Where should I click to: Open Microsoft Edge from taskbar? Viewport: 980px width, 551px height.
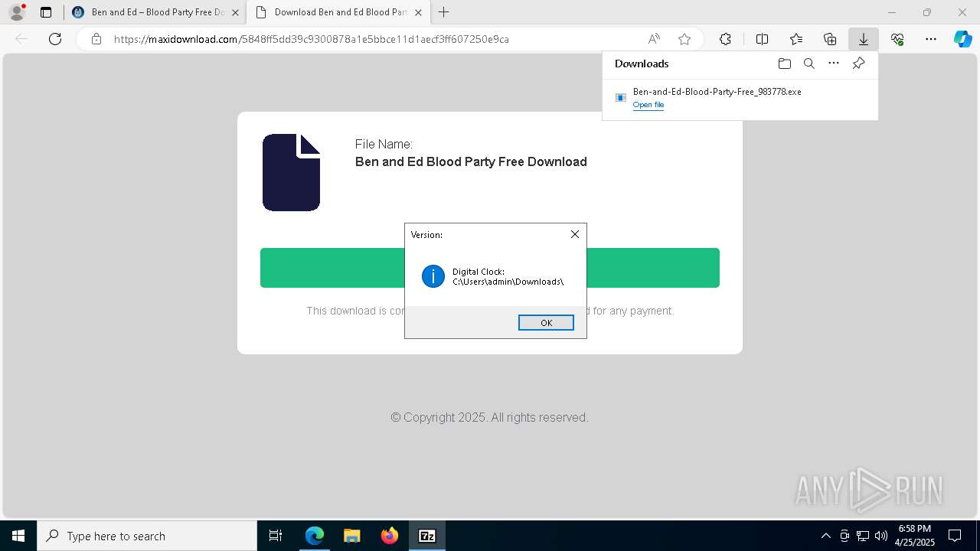315,536
